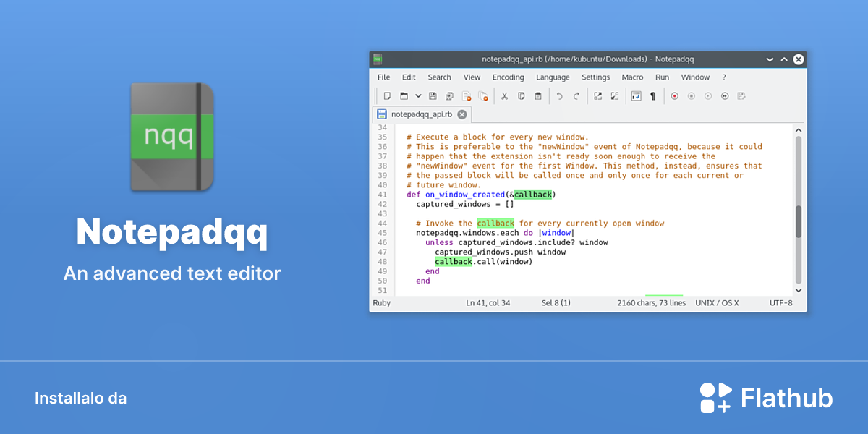Click the Run macro multiple times icon
The image size is (868, 434).
coord(725,95)
